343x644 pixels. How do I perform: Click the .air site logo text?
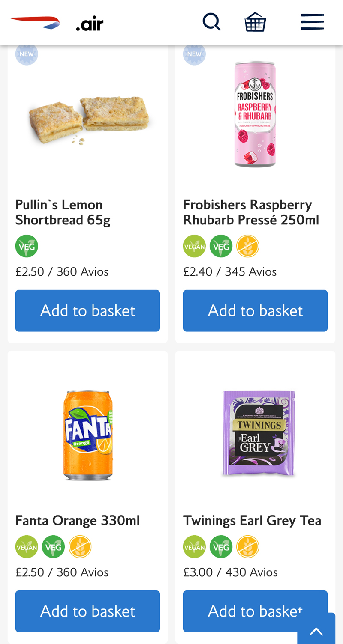point(90,24)
